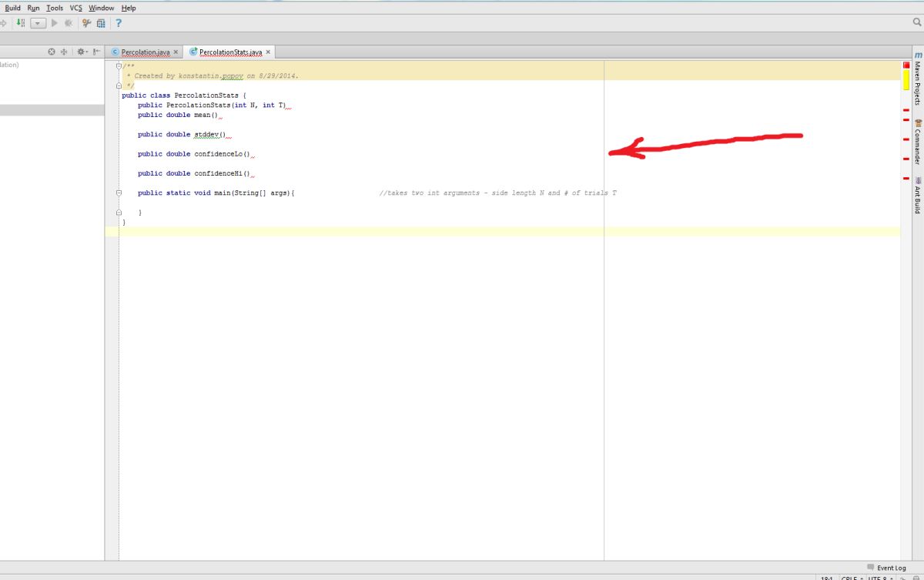Viewport: 924px width, 580px height.
Task: Click the Make Project icon
Action: 20,23
